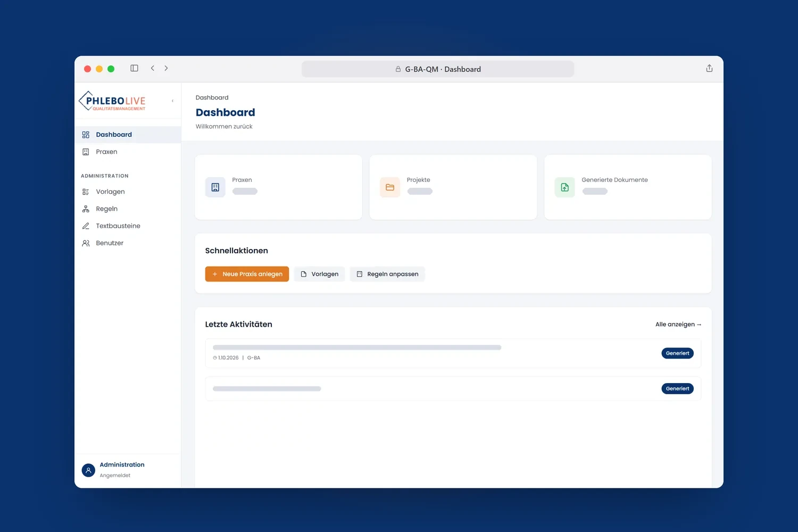Screen dimensions: 798x532
Task: Open Praxen in the sidebar
Action: point(128,152)
